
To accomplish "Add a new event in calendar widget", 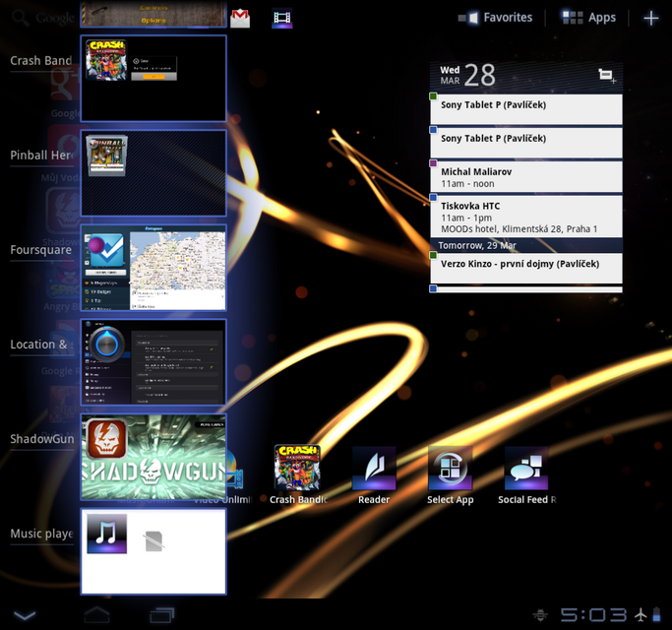I will coord(607,76).
